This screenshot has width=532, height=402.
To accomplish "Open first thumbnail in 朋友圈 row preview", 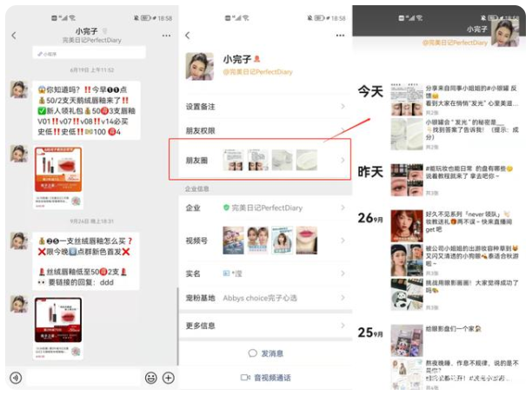I will pyautogui.click(x=234, y=160).
